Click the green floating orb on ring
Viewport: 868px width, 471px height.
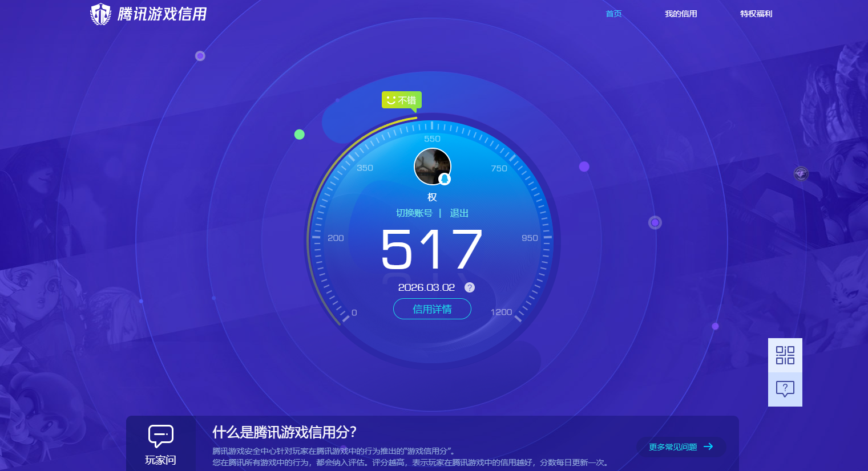point(299,135)
